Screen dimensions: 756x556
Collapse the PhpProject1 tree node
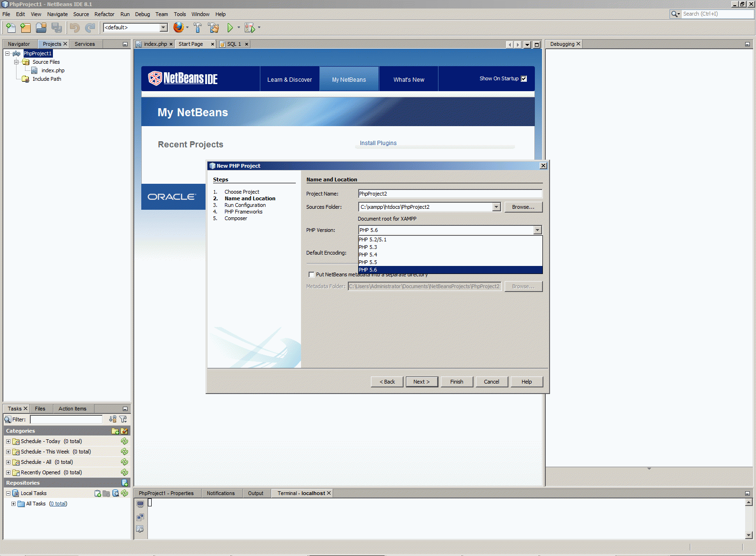(x=8, y=53)
